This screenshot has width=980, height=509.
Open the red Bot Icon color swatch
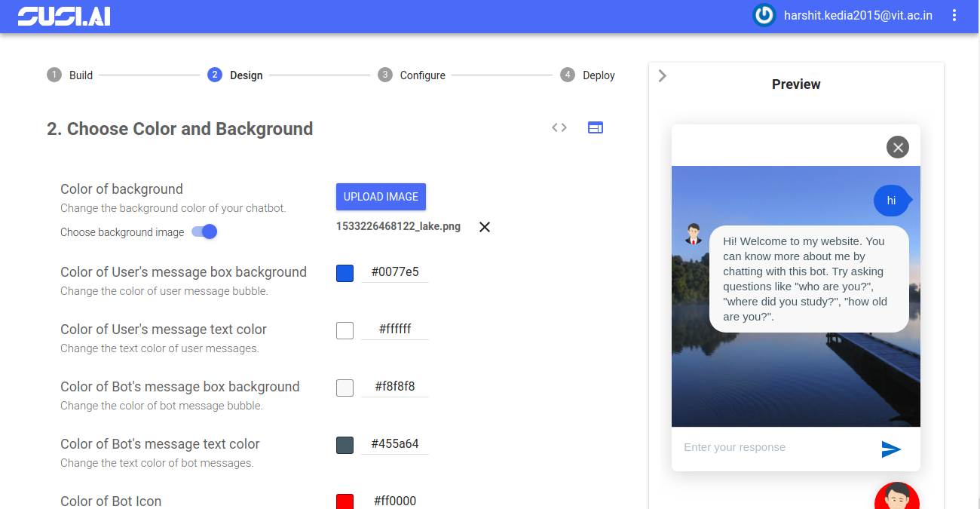pyautogui.click(x=345, y=501)
